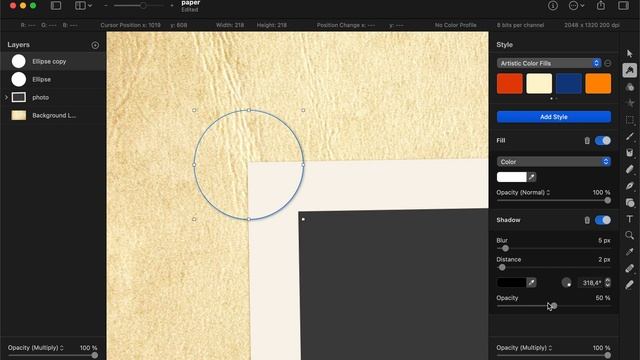Image resolution: width=640 pixels, height=360 pixels.
Task: Select the Background layer
Action: 53,115
